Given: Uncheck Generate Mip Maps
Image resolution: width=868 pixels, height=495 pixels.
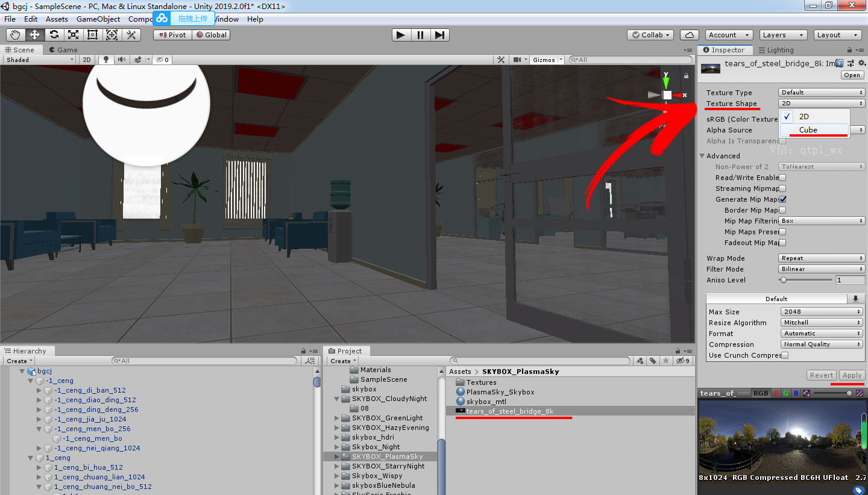Looking at the screenshot, I should pos(782,199).
